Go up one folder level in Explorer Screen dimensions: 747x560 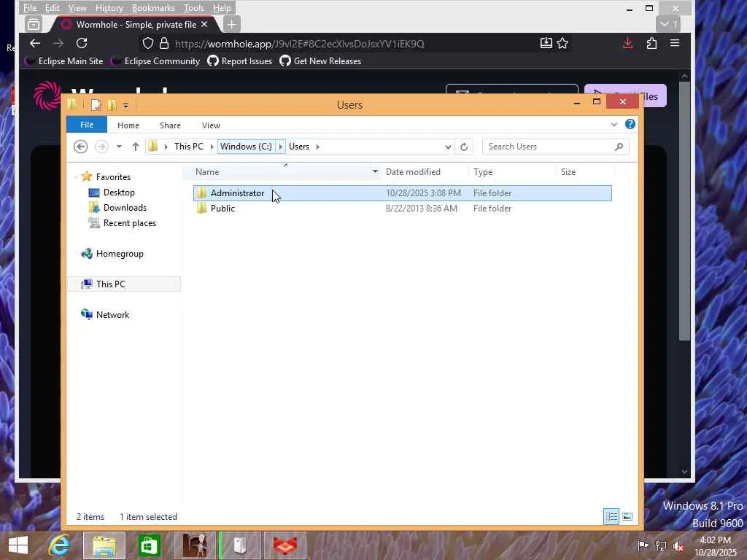coord(135,147)
